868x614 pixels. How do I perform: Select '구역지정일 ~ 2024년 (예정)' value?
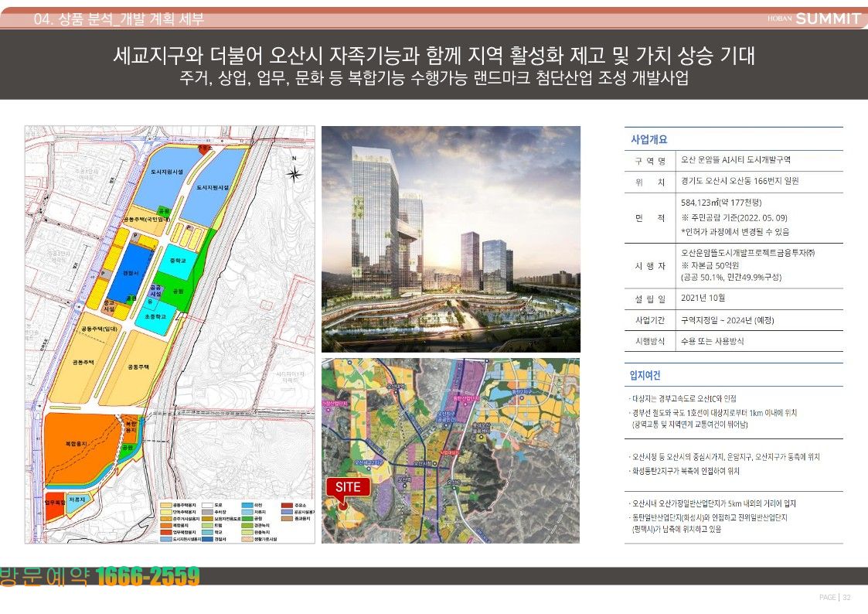tap(727, 321)
